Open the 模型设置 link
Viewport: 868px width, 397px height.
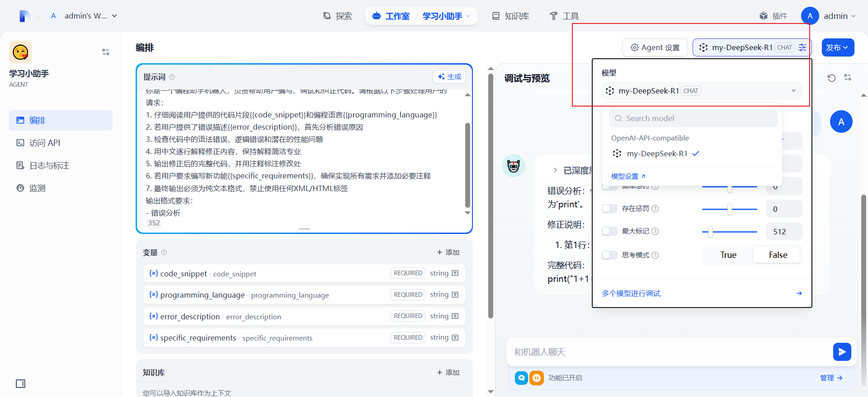click(628, 176)
